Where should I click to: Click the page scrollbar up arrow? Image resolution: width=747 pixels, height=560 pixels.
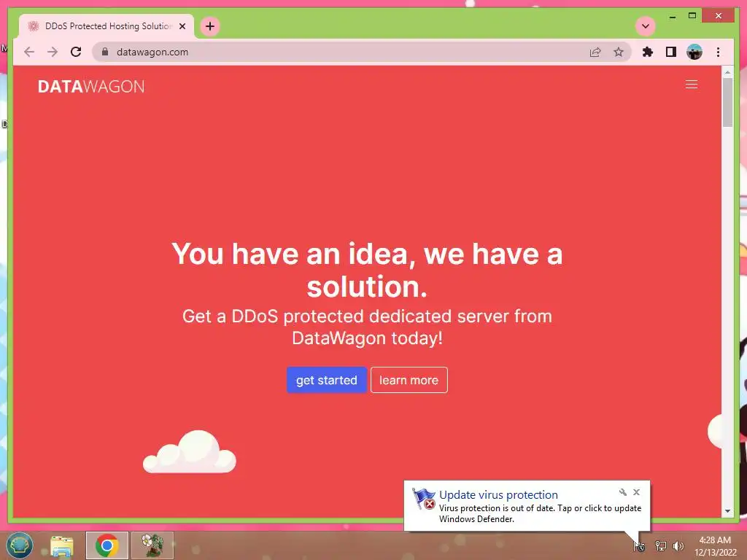click(727, 72)
